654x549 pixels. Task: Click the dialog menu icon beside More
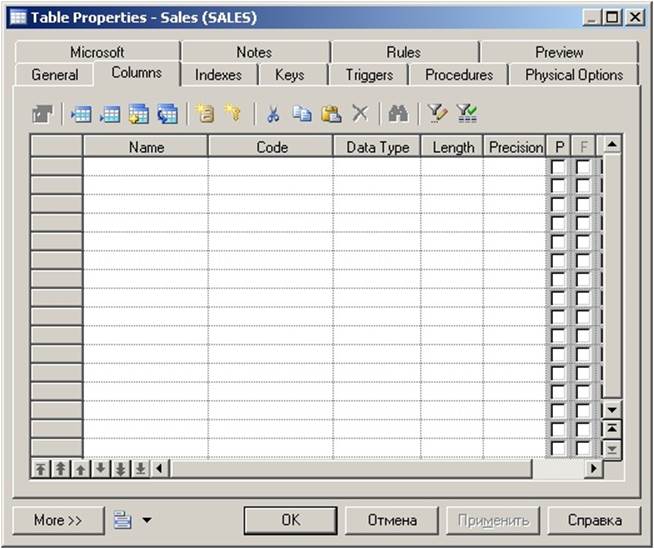122,520
